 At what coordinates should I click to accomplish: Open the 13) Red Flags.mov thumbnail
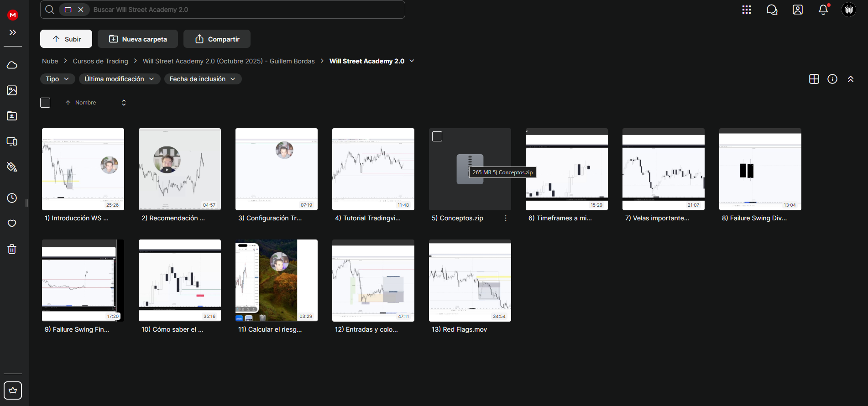470,280
